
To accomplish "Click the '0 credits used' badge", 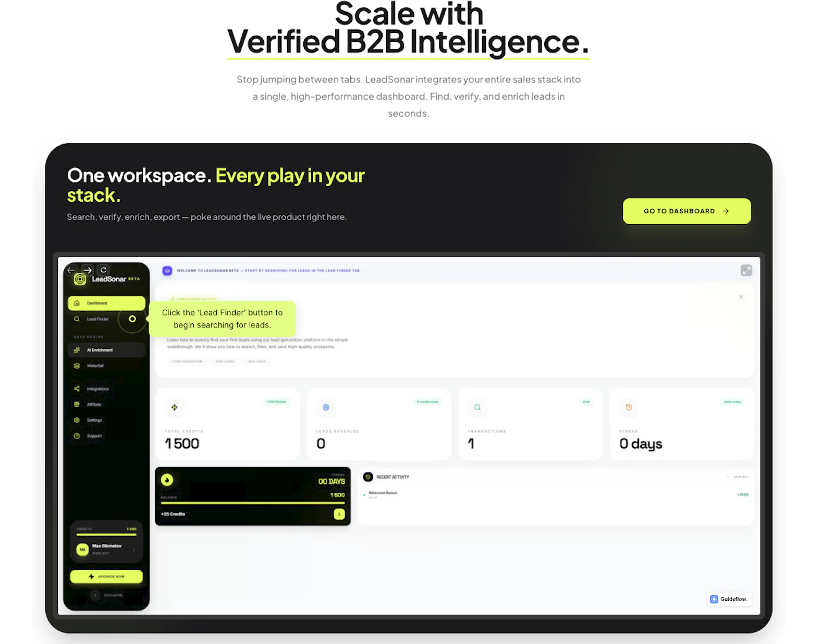I will point(427,402).
